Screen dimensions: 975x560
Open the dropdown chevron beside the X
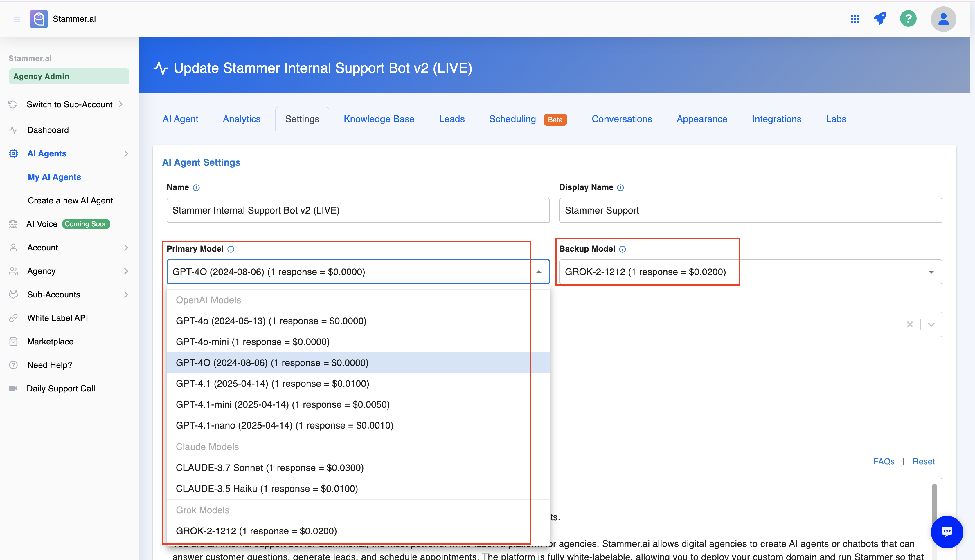click(931, 324)
